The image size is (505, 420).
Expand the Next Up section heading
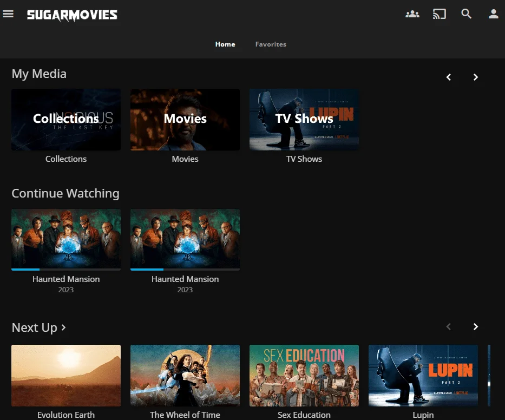pos(39,327)
